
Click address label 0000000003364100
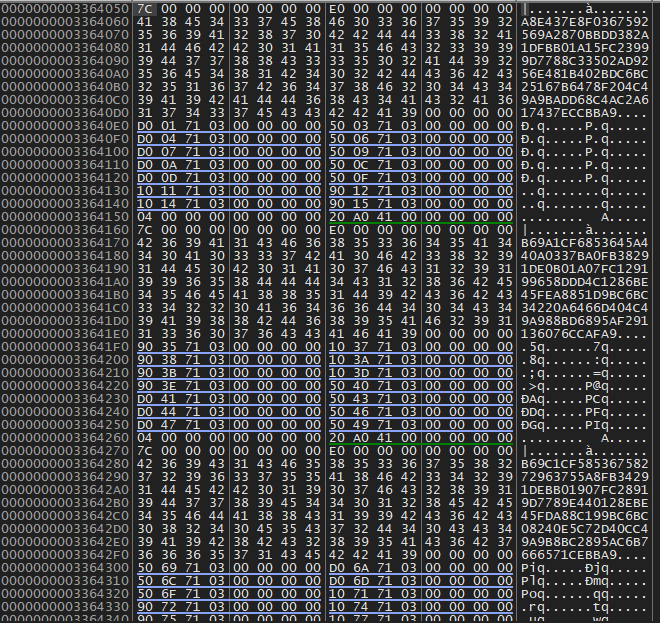[x=65, y=152]
